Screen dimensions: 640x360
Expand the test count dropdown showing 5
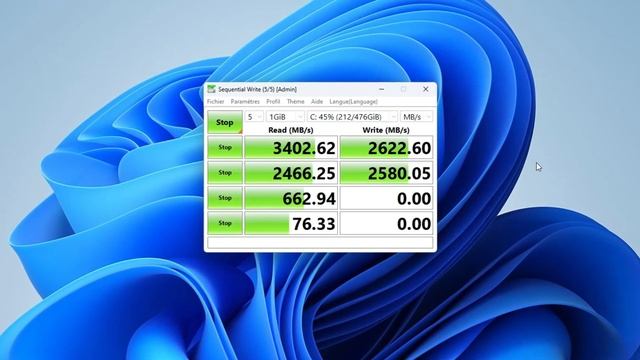[254, 117]
